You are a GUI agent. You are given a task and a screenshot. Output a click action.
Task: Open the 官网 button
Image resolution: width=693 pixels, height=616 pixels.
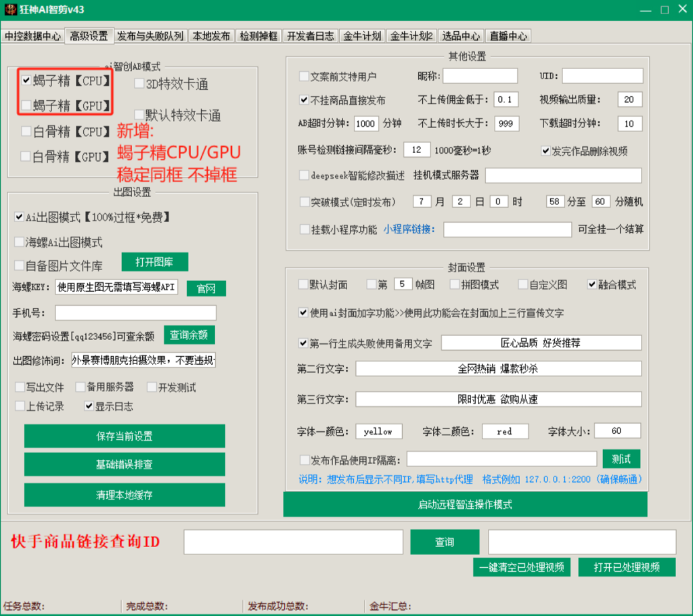tap(206, 288)
